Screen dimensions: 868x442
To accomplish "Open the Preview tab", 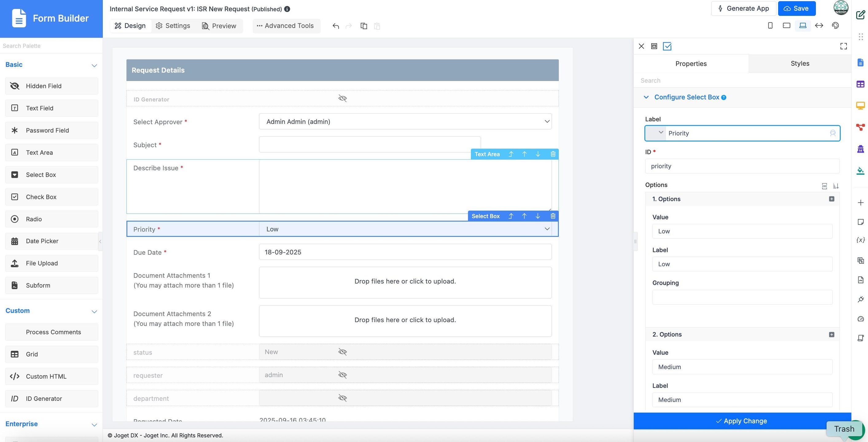I will 219,26.
